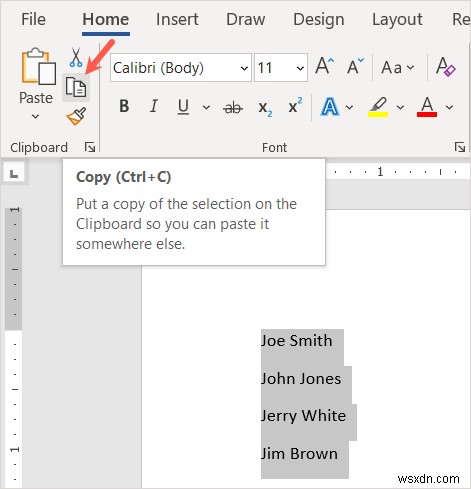Screen dimensions: 471x489
Task: Expand the font name dropdown arrow
Action: (244, 68)
